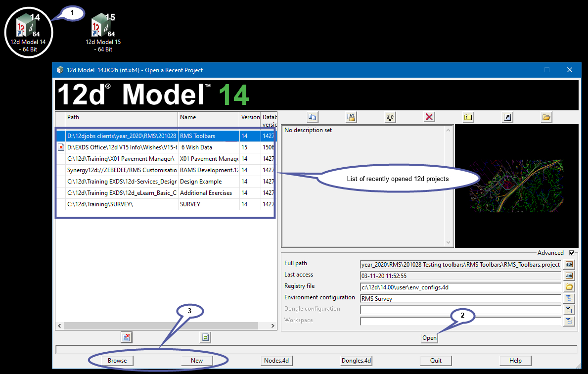The height and width of the screenshot is (374, 588).
Task: Click the No description set text area
Action: [x=363, y=186]
